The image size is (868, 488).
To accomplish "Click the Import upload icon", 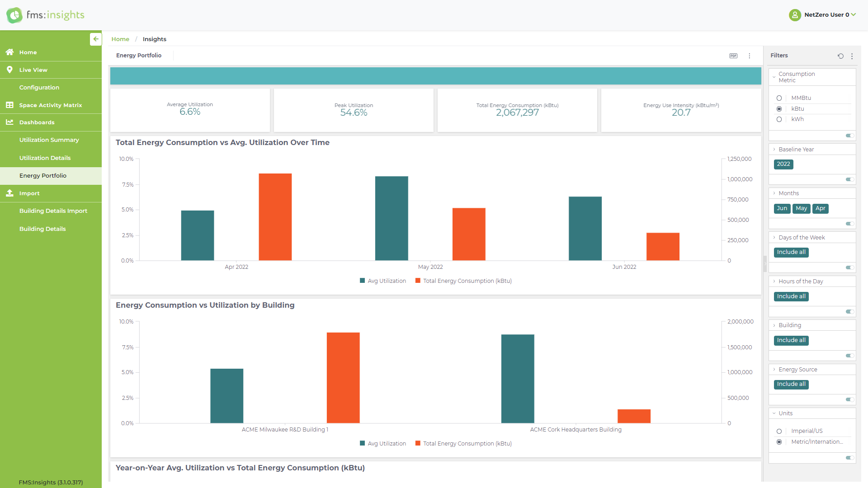I will 9,193.
